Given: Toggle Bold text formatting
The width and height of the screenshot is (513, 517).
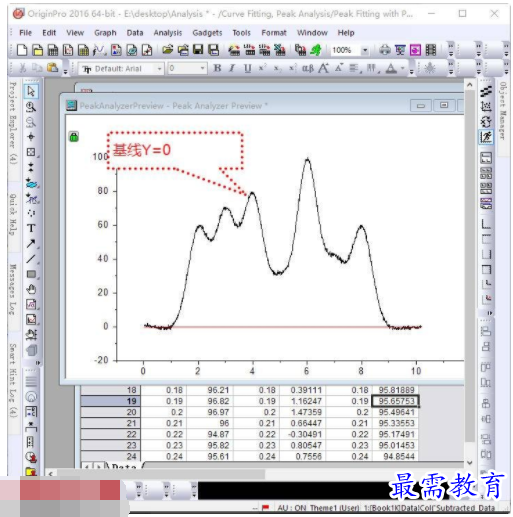Looking at the screenshot, I should (x=217, y=68).
